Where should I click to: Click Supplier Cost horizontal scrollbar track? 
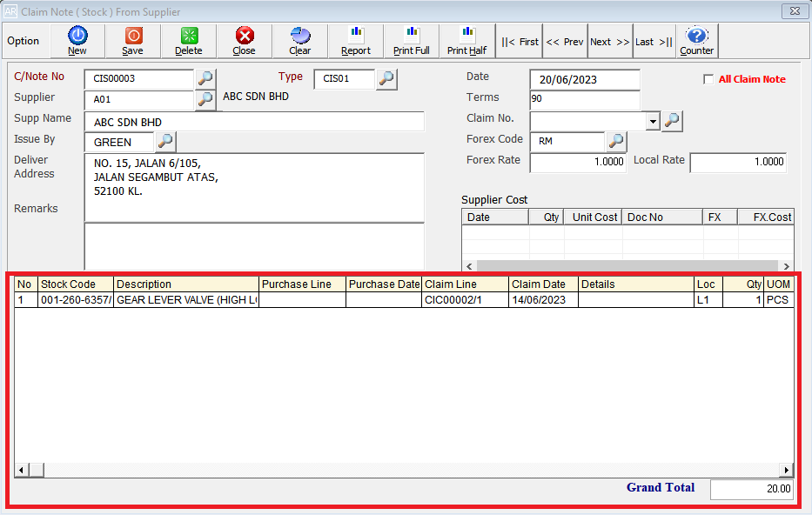click(x=627, y=266)
